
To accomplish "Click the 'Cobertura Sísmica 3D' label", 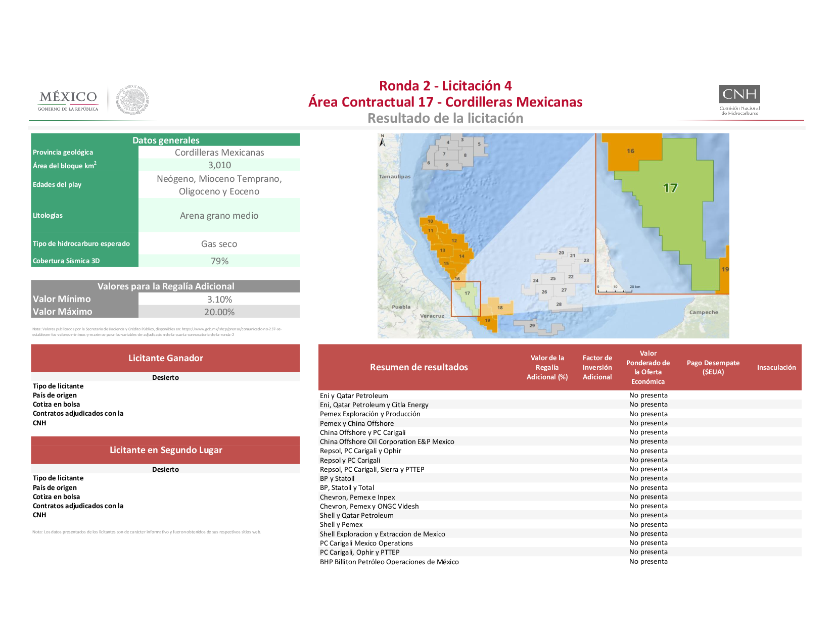I will point(66,261).
